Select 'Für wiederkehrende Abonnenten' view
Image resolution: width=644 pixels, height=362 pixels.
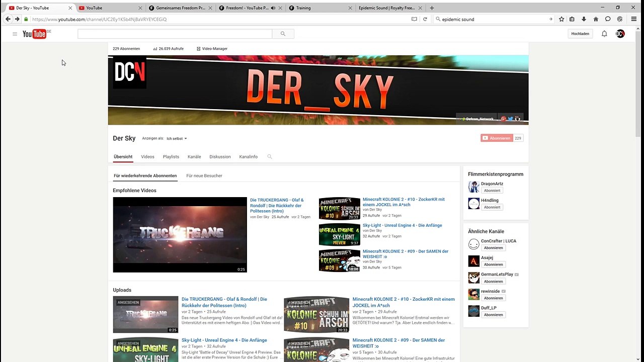pyautogui.click(x=145, y=175)
